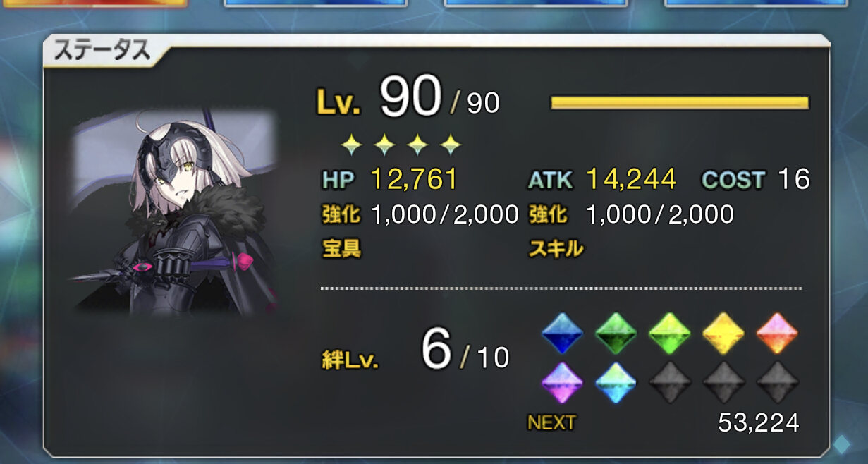Click the blue bond gem

[562, 333]
